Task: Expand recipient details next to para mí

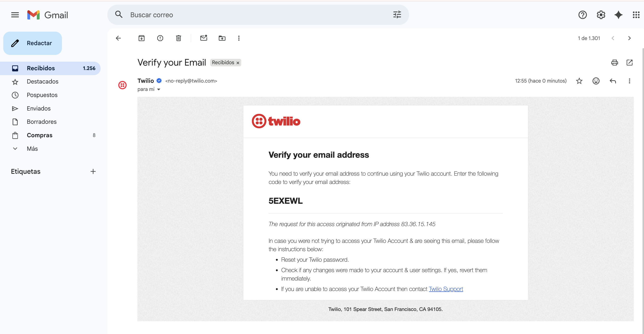Action: 159,90
